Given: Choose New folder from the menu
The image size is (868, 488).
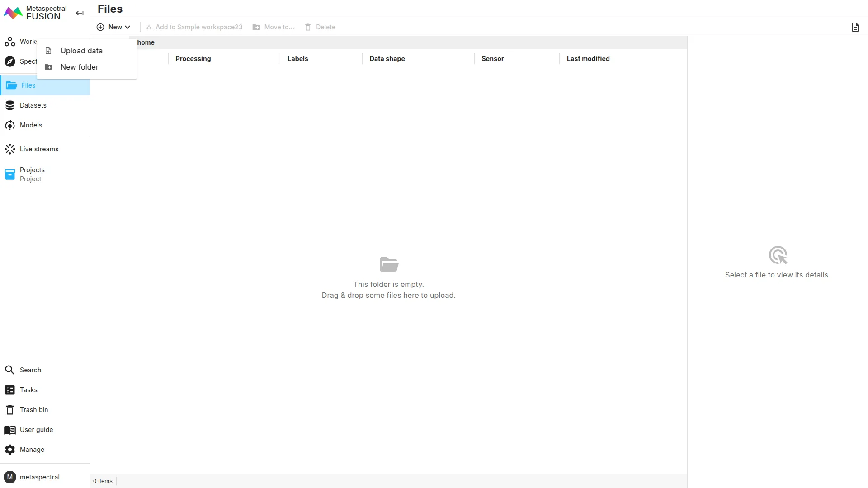Looking at the screenshot, I should [80, 67].
